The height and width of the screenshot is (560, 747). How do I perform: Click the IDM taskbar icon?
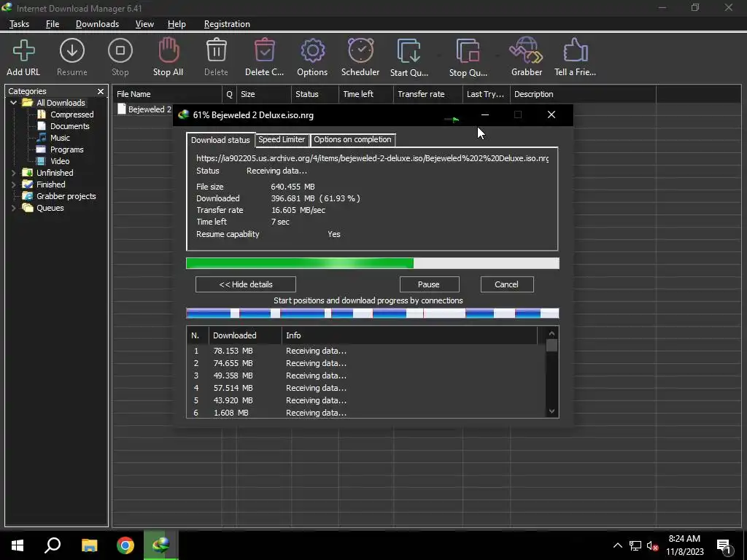click(161, 545)
